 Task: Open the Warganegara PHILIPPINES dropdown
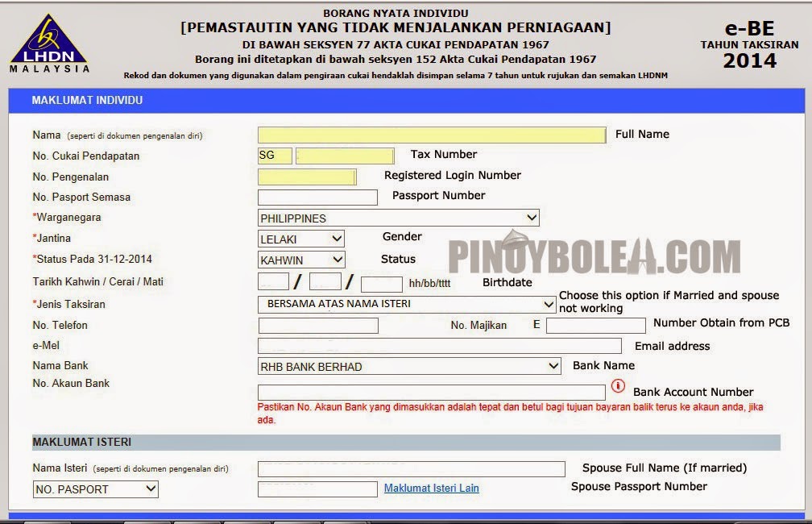click(x=398, y=218)
